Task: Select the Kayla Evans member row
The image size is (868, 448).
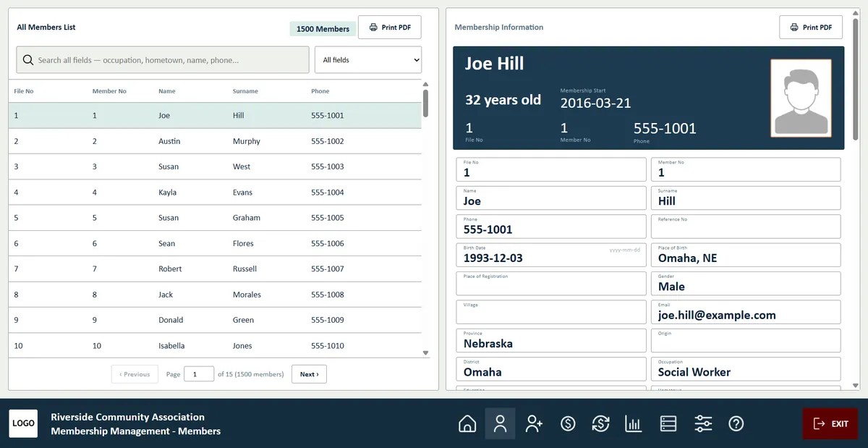Action: point(215,193)
